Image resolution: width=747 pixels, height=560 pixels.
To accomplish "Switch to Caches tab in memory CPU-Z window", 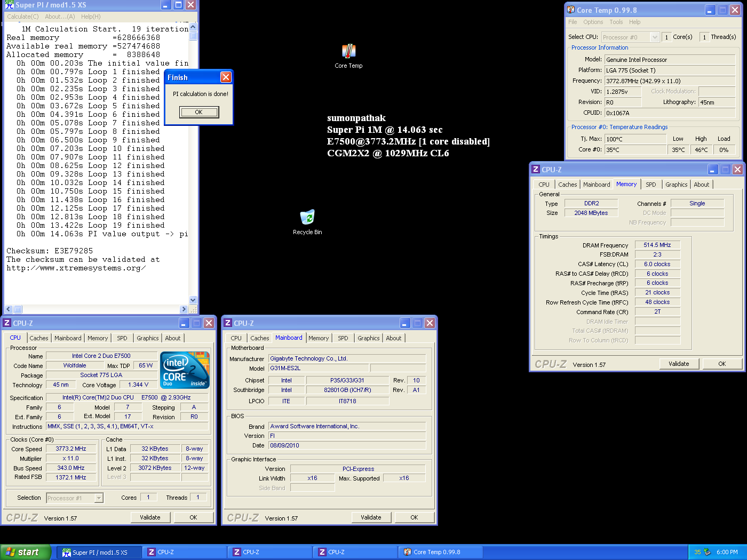I will [568, 185].
